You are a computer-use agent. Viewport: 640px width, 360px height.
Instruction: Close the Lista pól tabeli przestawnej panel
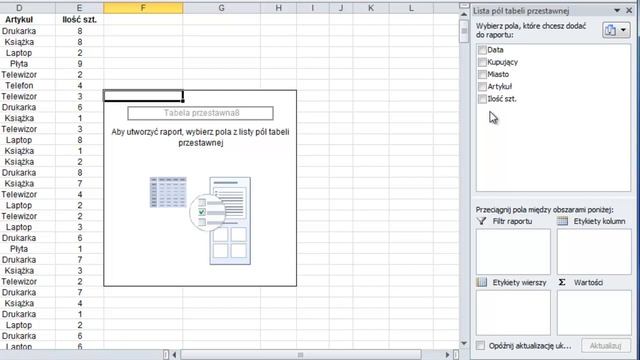pyautogui.click(x=629, y=11)
